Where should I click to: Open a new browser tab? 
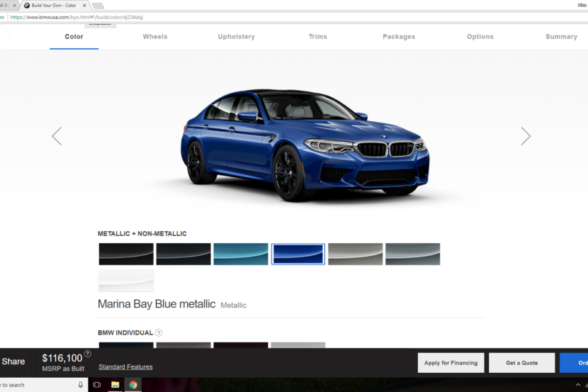click(98, 6)
